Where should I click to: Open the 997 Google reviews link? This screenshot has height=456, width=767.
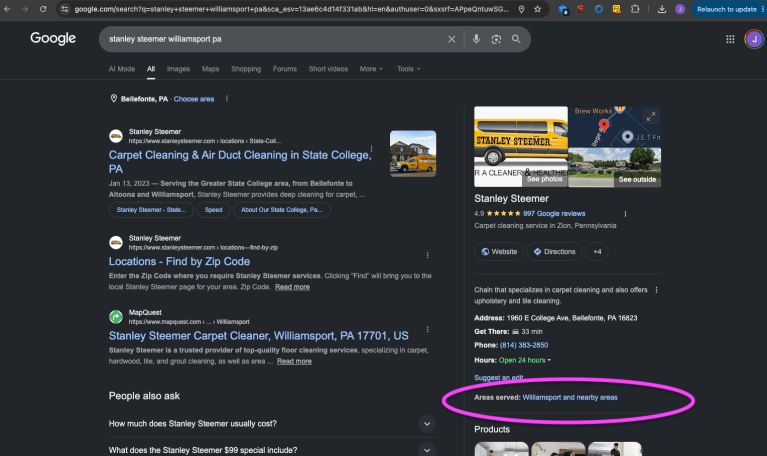(554, 214)
